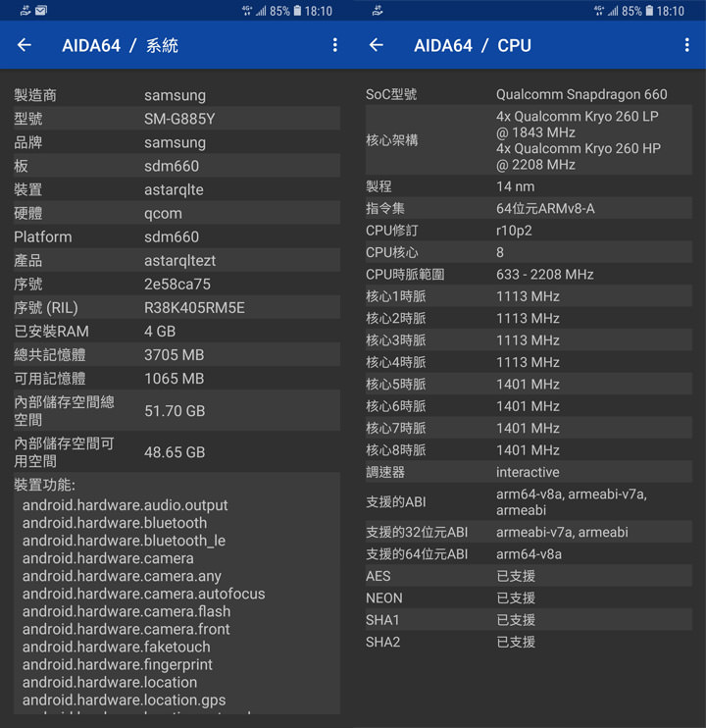The height and width of the screenshot is (728, 706).
Task: Select device value astarqlte
Action: 174,189
